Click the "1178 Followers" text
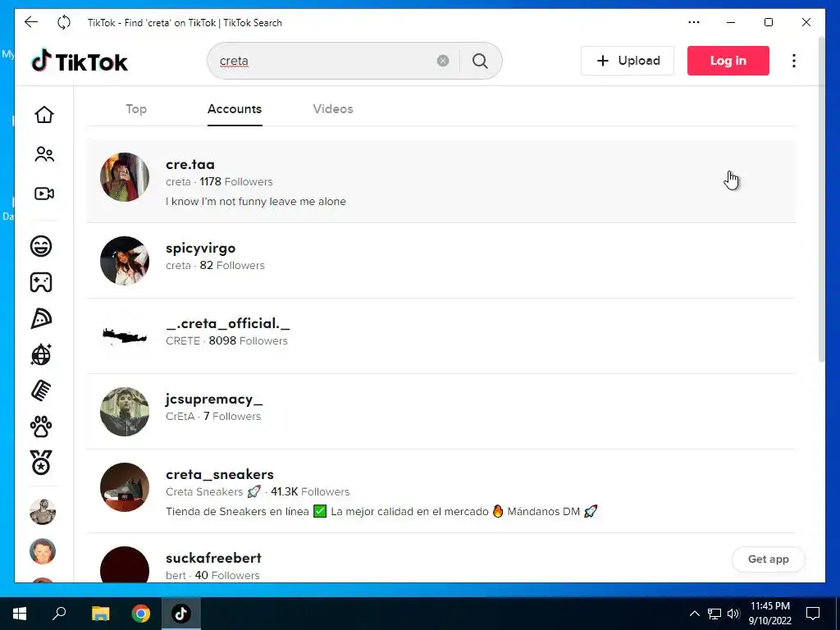This screenshot has height=630, width=840. 236,182
